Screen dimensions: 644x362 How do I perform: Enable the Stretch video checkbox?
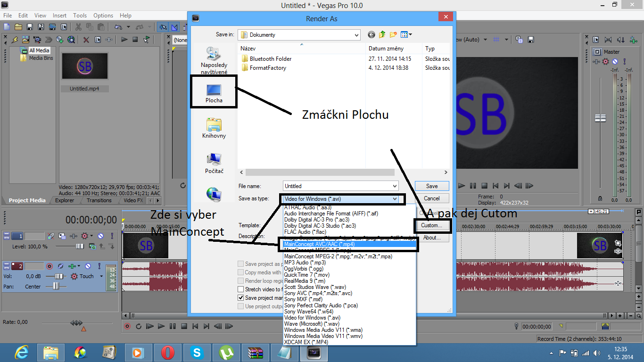(241, 289)
